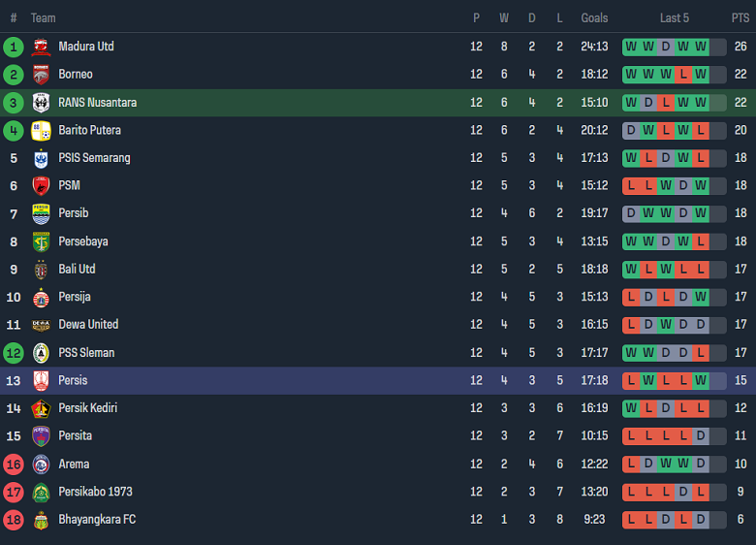Sort standings by Goals column header
Viewport: 756px width, 545px height.
[594, 17]
